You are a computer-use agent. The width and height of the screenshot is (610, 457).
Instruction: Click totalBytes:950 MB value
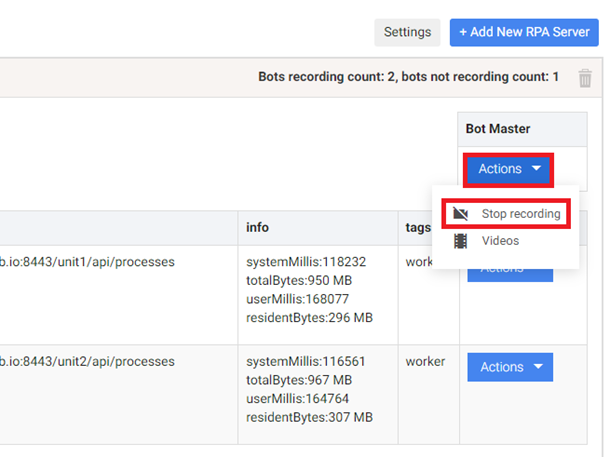coord(299,280)
